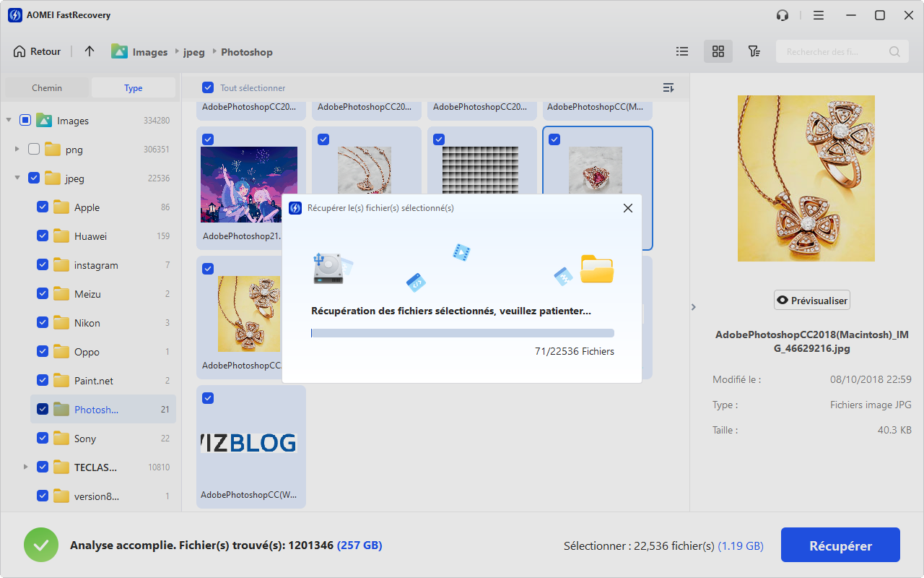Click the png folder icon
The image size is (924, 578).
click(53, 150)
